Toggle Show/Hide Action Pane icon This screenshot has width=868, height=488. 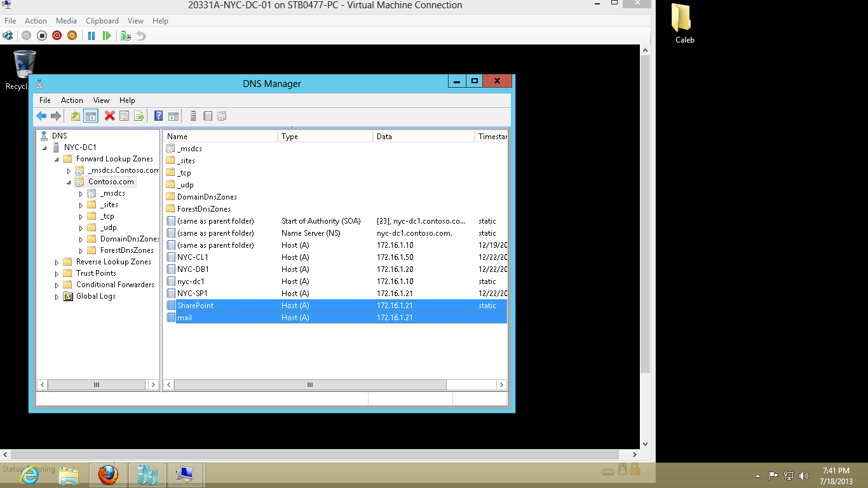coord(173,116)
